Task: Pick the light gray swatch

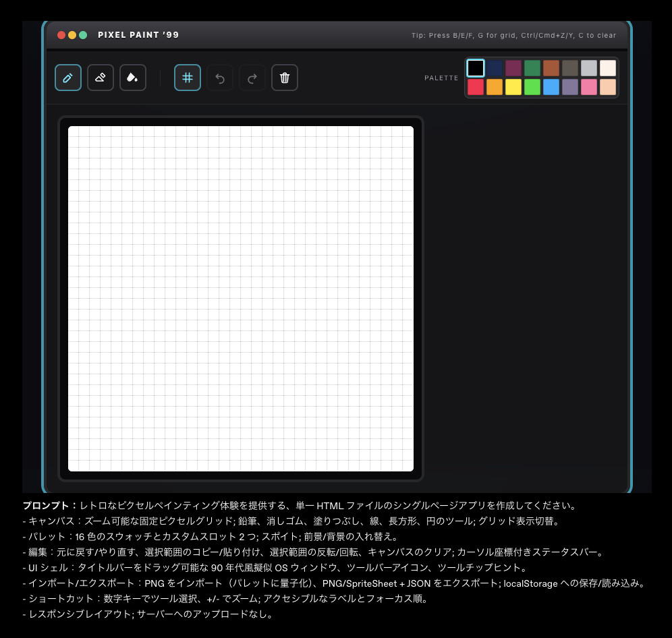Action: (x=589, y=68)
